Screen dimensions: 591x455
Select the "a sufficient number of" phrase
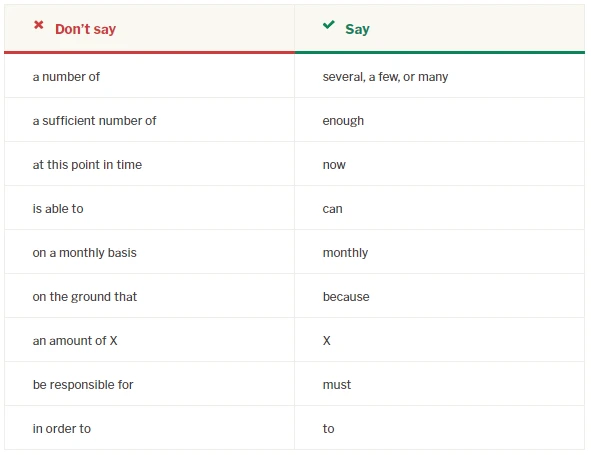click(x=94, y=121)
